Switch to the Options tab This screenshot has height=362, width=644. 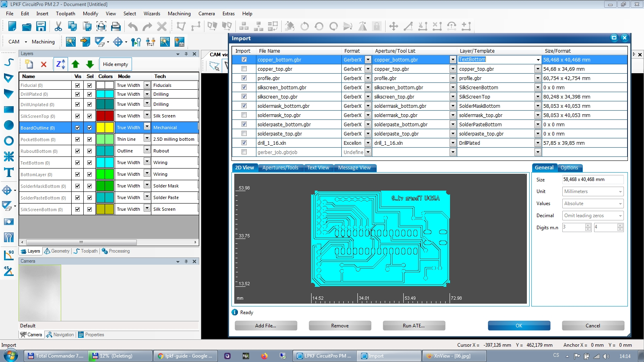(569, 168)
